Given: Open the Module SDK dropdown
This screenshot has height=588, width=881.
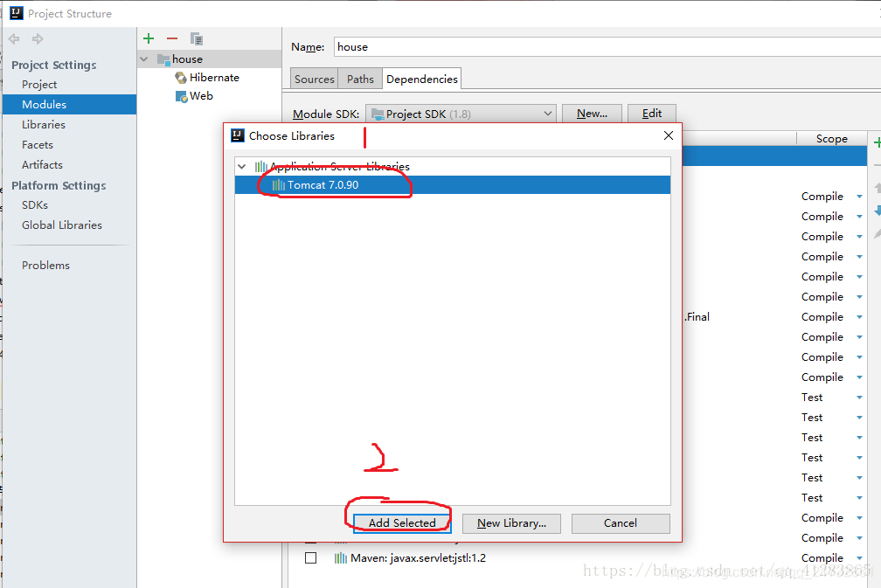Looking at the screenshot, I should 461,114.
